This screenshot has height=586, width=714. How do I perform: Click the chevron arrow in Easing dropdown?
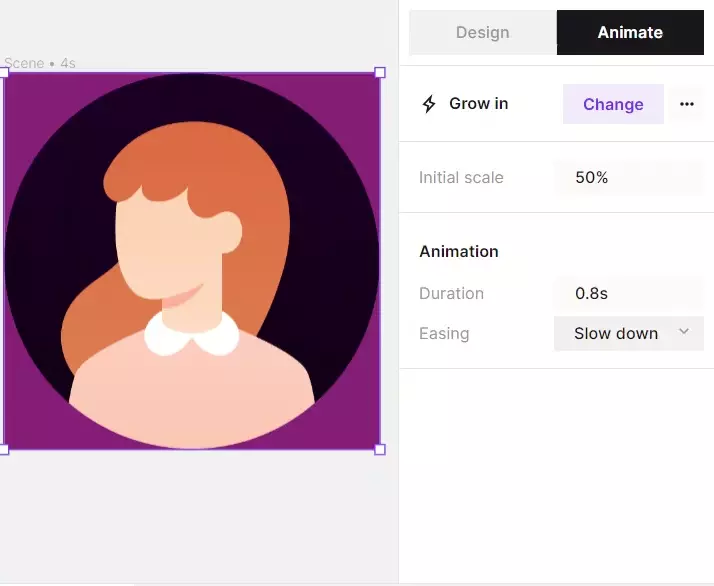click(684, 332)
